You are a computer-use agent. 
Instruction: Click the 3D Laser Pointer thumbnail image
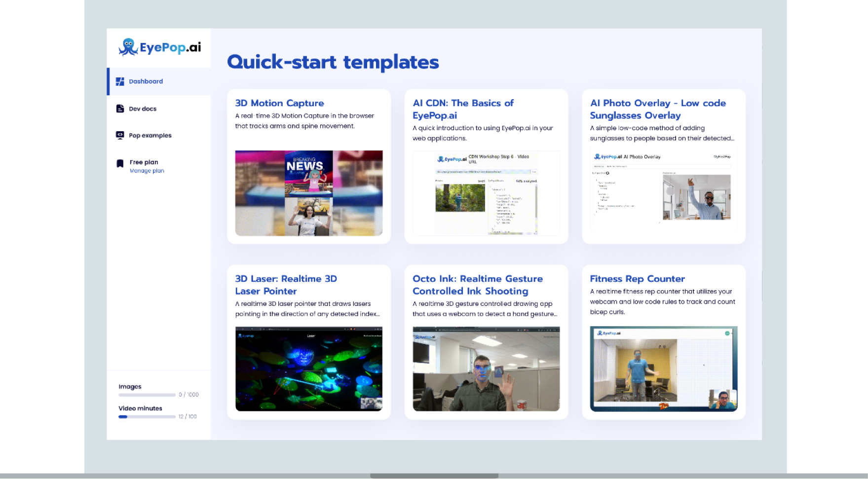coord(308,369)
